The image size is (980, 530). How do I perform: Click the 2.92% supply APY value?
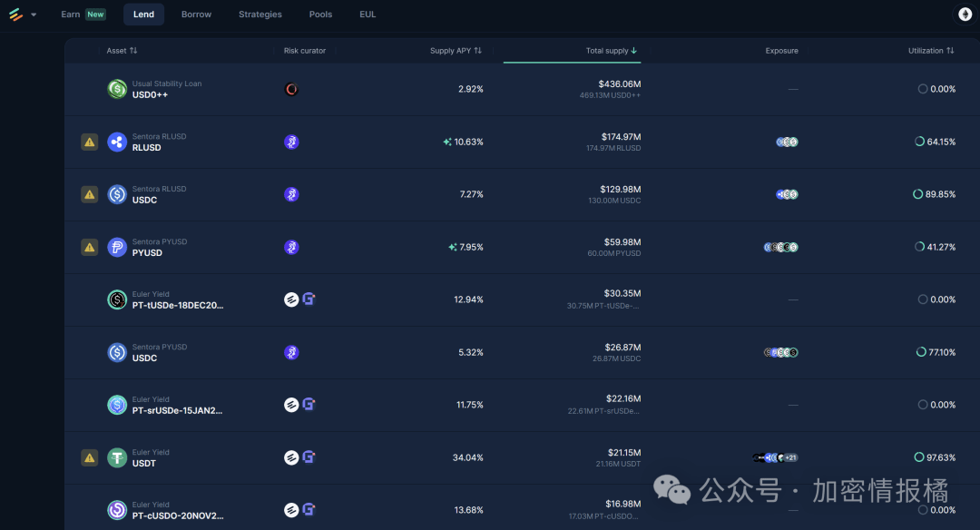tap(471, 89)
